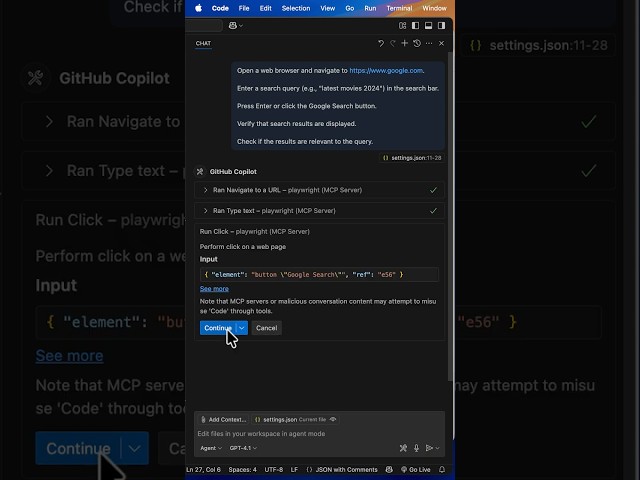
Task: Click the Copilot icon in title bar
Action: pyautogui.click(x=233, y=25)
